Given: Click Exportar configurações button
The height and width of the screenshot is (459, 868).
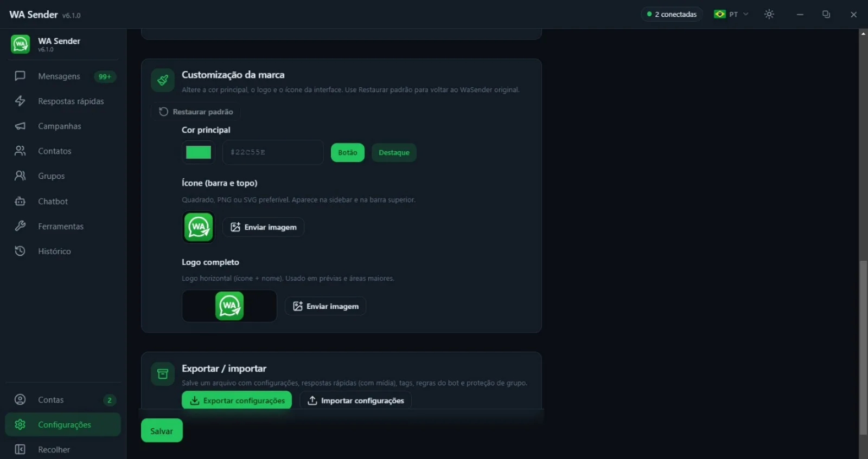Looking at the screenshot, I should click(x=237, y=400).
